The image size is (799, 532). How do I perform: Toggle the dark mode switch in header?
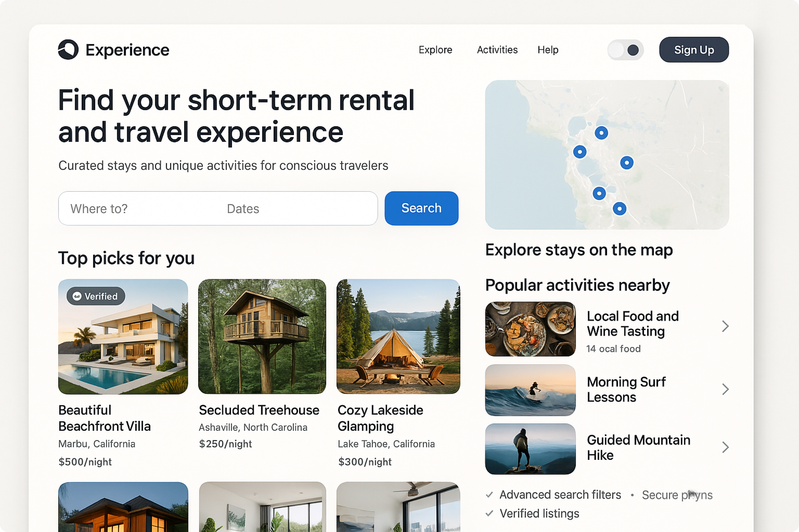(625, 50)
